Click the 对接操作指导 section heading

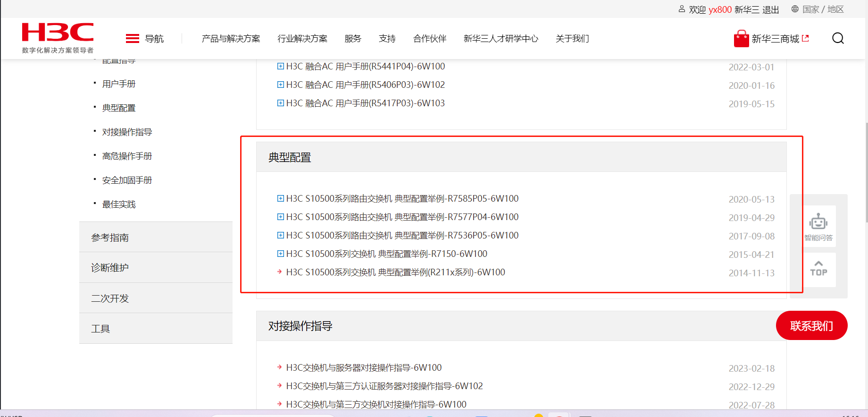click(x=300, y=326)
